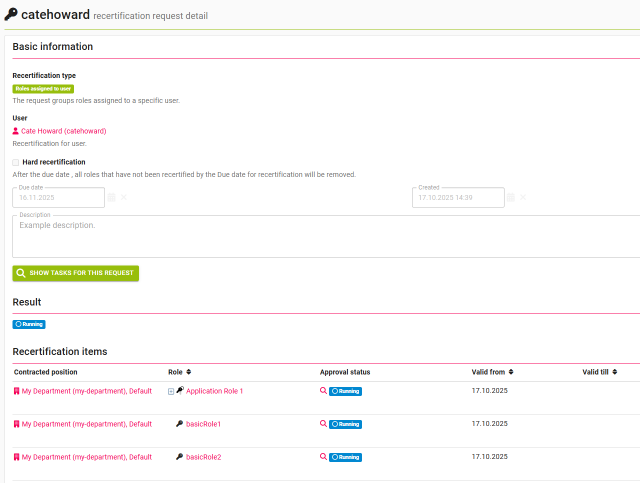Open calendar picker next to Due date

coord(112,198)
